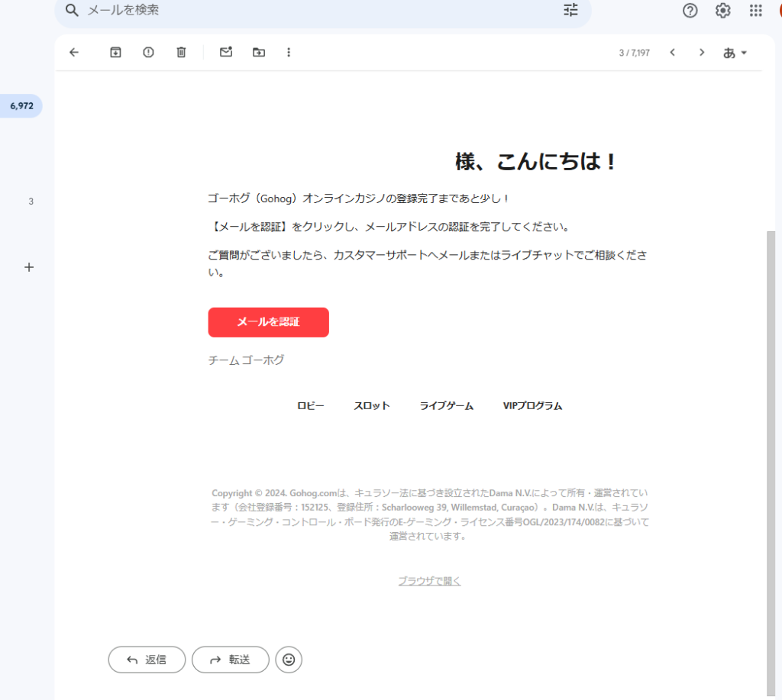Open the あ input tools dropdown
Image resolution: width=782 pixels, height=700 pixels.
point(735,53)
